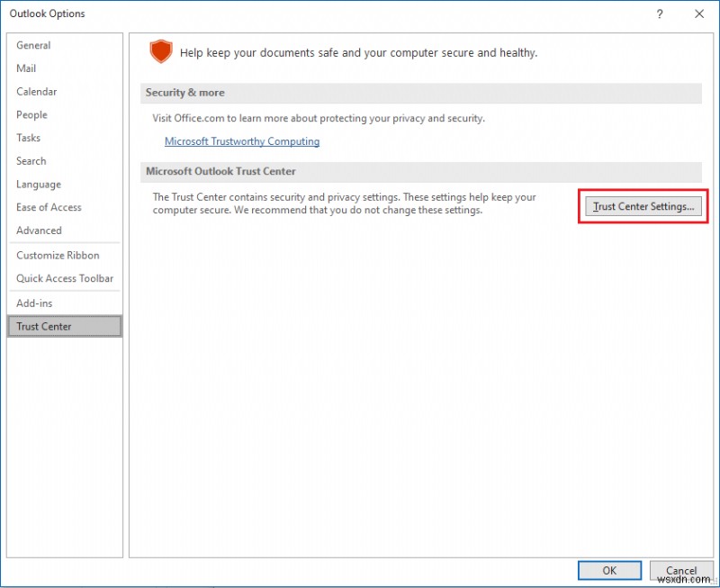Open the Microsoft Trustworthy Computing link
Image resolution: width=720 pixels, height=588 pixels.
(x=241, y=141)
